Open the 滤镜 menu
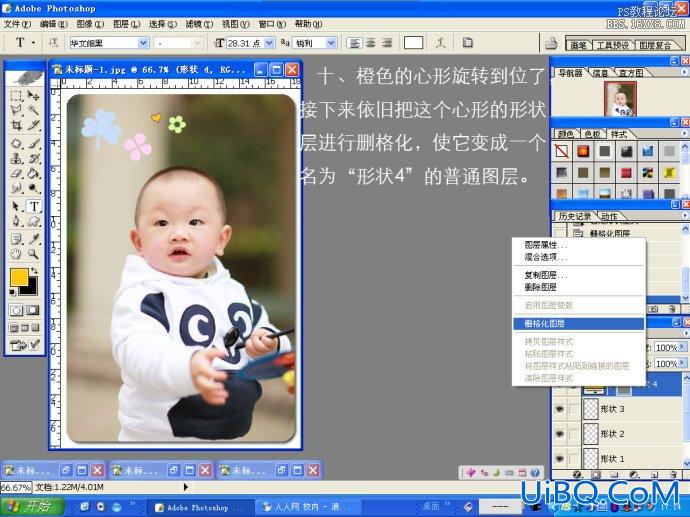Screen dimensions: 690x517 click(x=199, y=24)
